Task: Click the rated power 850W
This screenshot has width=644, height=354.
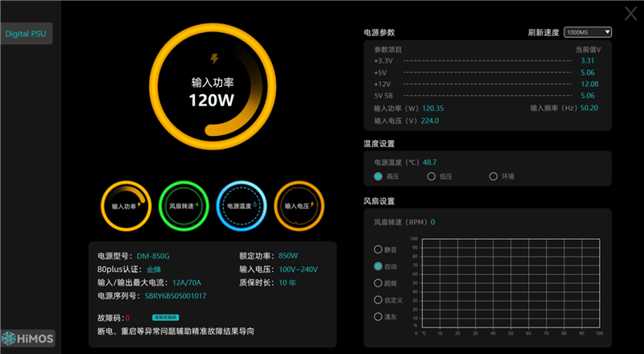Action: click(x=288, y=256)
